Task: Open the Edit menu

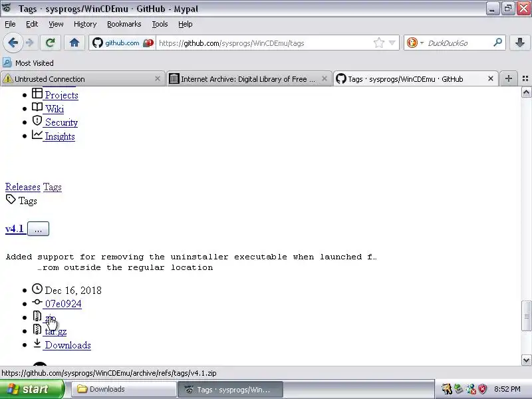Action: point(32,24)
